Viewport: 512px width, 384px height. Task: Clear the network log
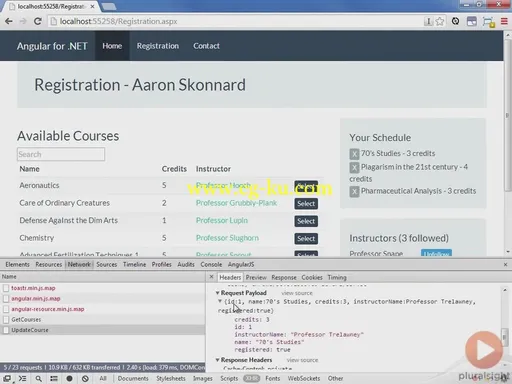coord(85,378)
